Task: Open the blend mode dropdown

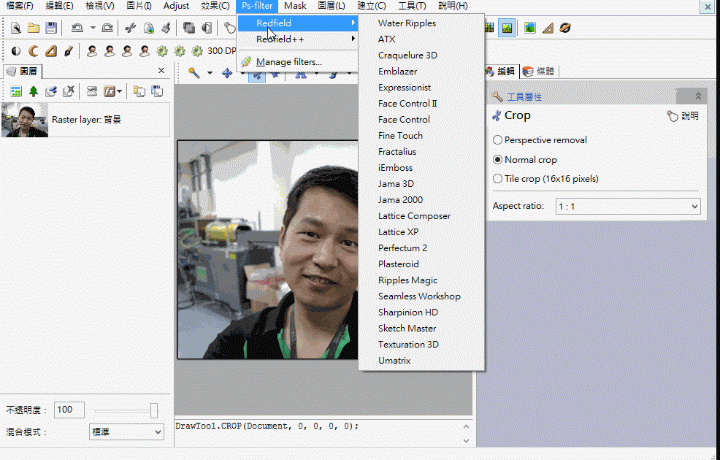Action: point(127,431)
